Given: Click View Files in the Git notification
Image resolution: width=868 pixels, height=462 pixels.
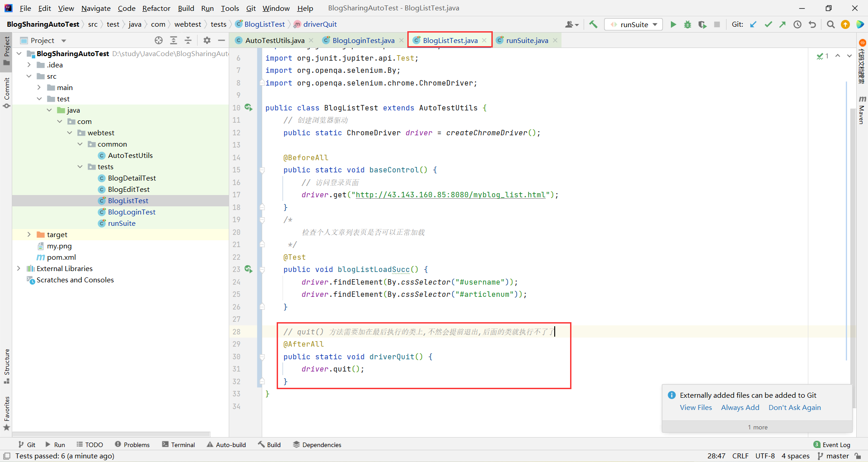Looking at the screenshot, I should pos(696,407).
